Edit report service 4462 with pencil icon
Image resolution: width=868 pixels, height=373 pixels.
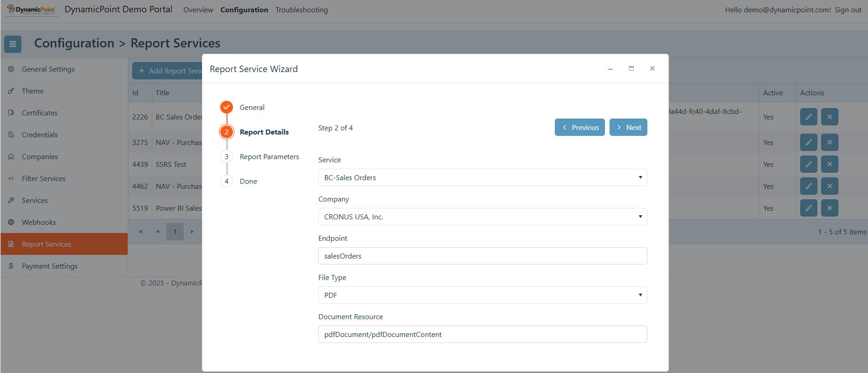pos(809,186)
